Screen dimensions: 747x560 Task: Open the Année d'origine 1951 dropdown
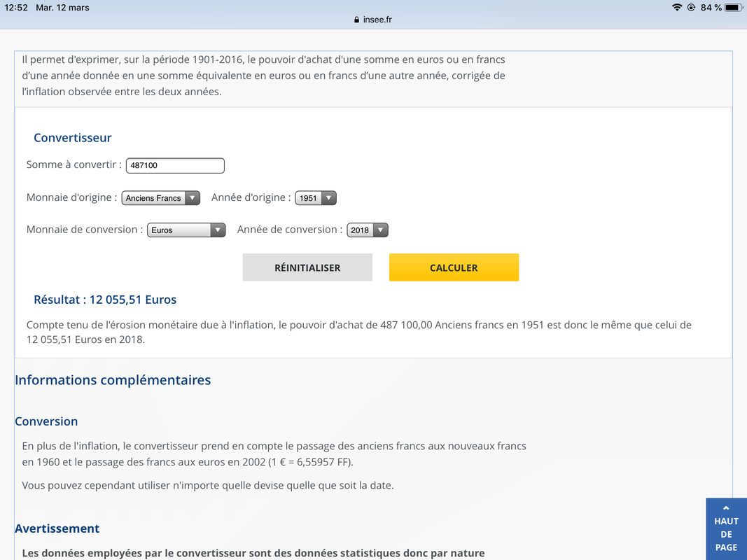coord(316,198)
